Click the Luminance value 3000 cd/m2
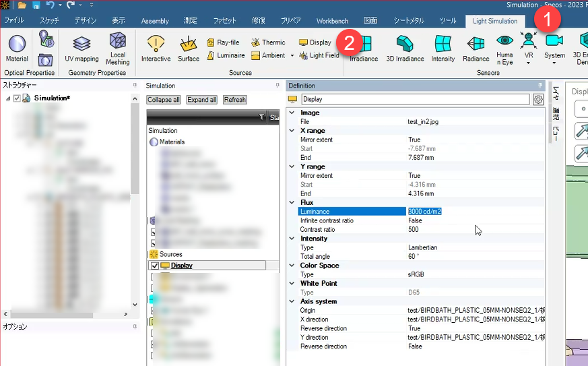The height and width of the screenshot is (366, 588). (424, 212)
